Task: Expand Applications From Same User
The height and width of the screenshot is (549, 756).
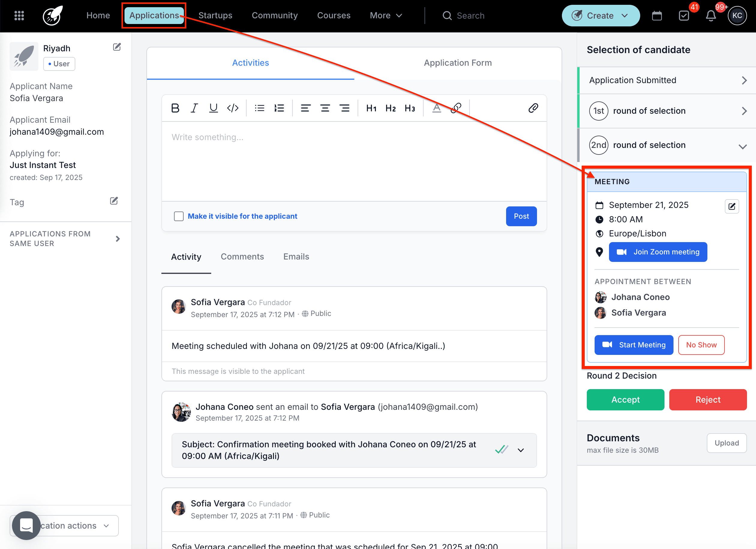Action: click(117, 239)
